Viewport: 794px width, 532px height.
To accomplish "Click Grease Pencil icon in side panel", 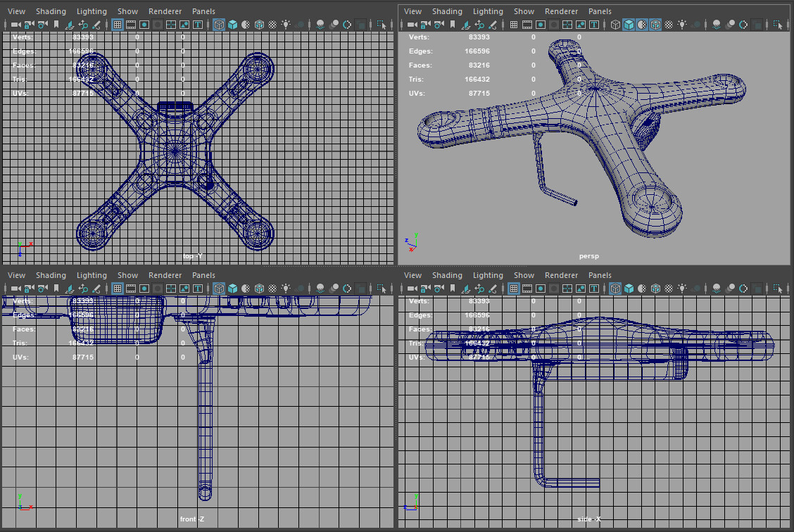I will click(493, 289).
